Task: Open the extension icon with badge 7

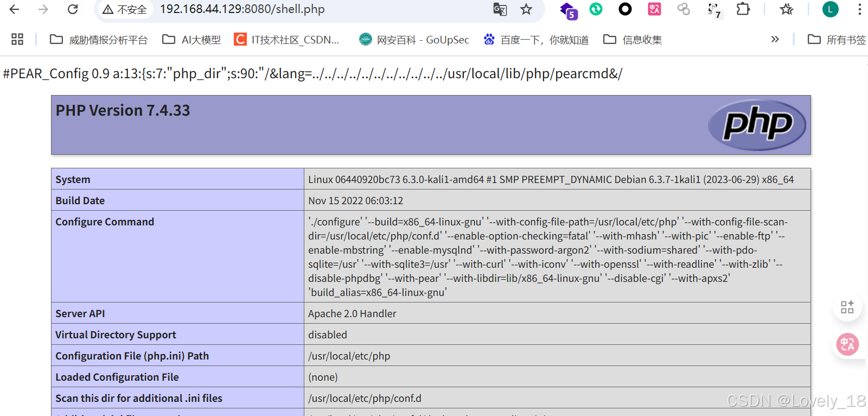Action: click(x=714, y=10)
